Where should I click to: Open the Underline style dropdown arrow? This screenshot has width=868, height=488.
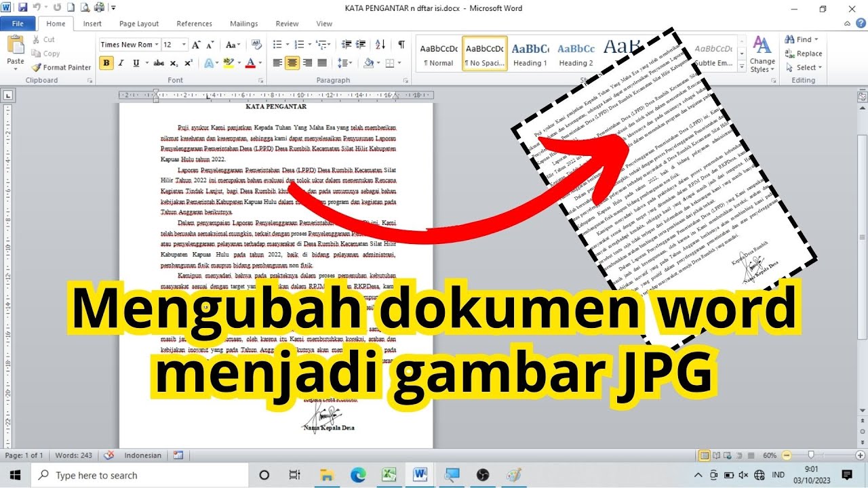click(x=146, y=63)
